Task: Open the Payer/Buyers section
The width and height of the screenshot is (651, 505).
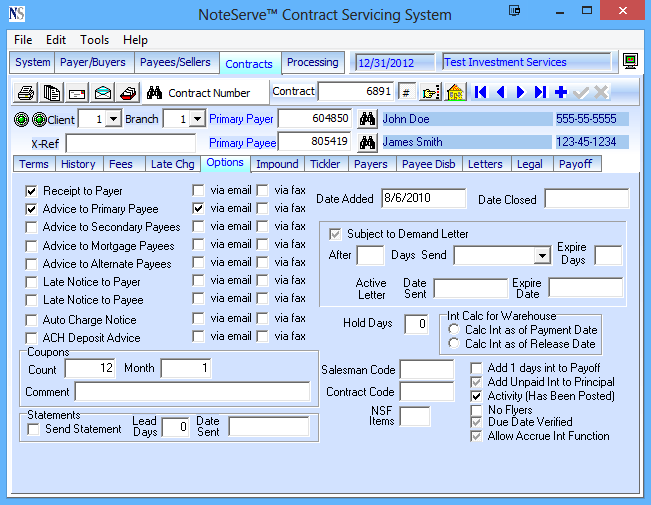Action: coord(95,62)
